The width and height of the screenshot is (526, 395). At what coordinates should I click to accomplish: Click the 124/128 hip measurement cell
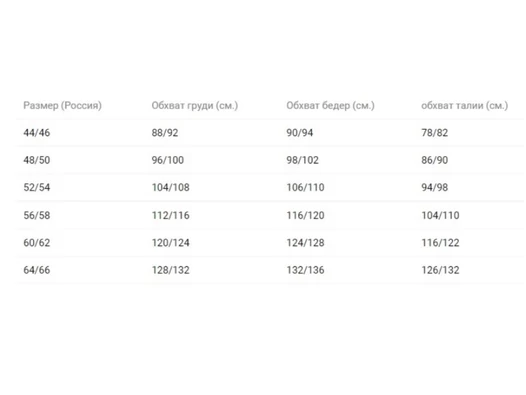click(x=305, y=243)
